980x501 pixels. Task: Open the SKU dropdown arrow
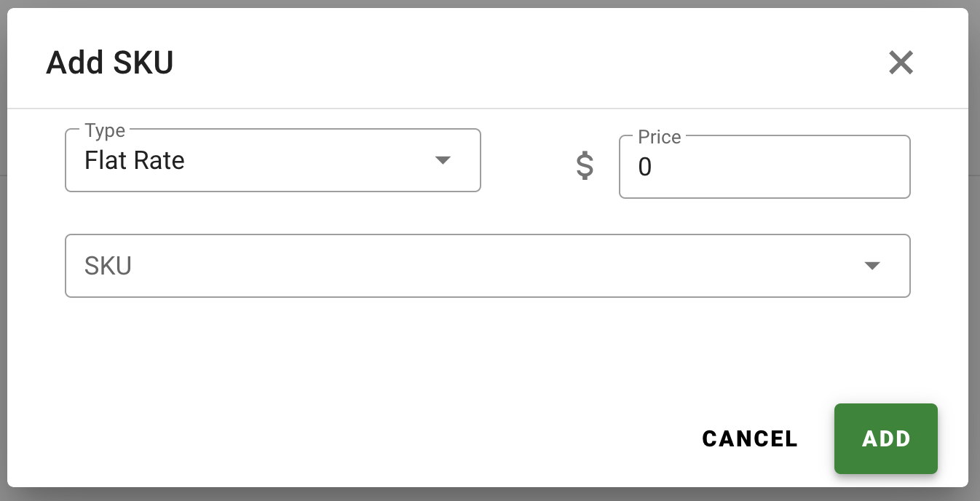click(872, 266)
